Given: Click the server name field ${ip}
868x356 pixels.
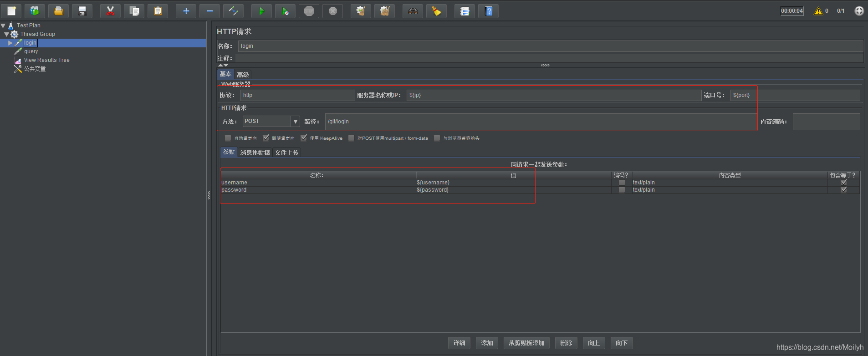Looking at the screenshot, I should (x=554, y=95).
